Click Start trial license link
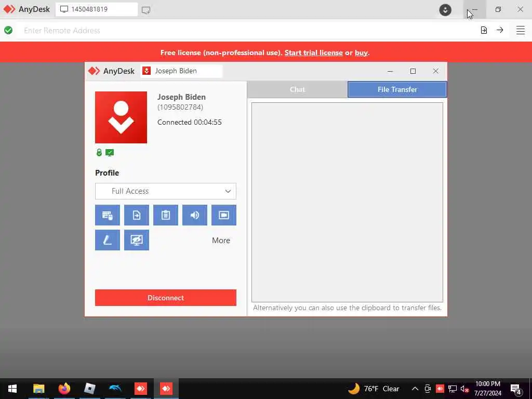Viewport: 532px width, 399px height. (313, 52)
